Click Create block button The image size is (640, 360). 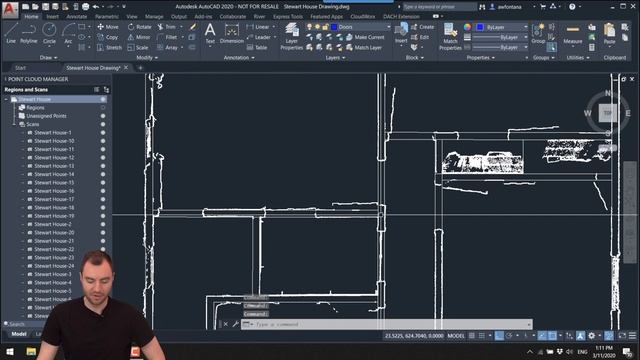click(422, 27)
